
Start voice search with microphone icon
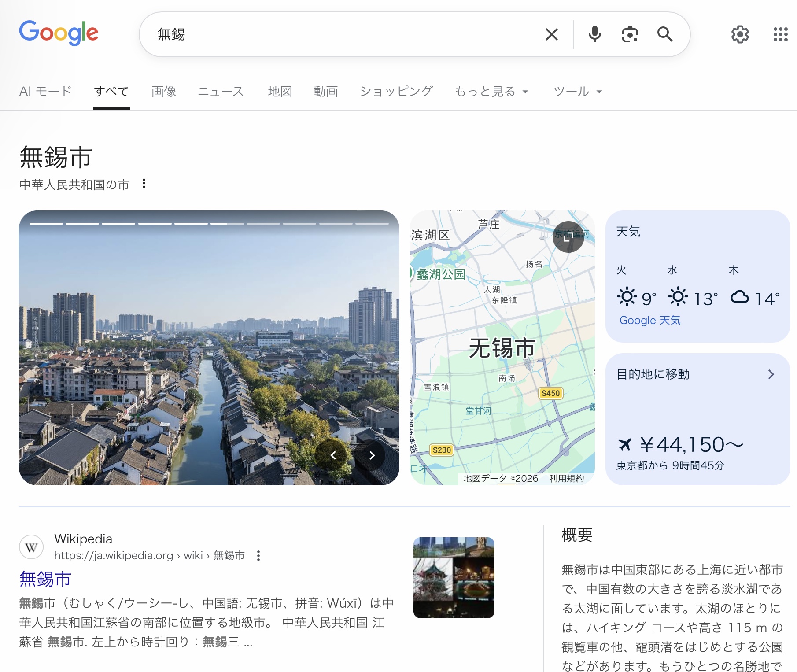pos(594,34)
